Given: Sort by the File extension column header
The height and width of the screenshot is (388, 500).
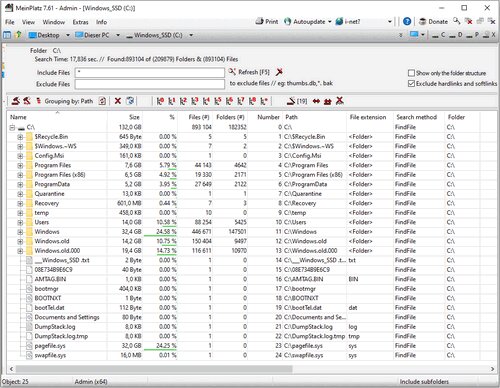Looking at the screenshot, I should tap(370, 117).
